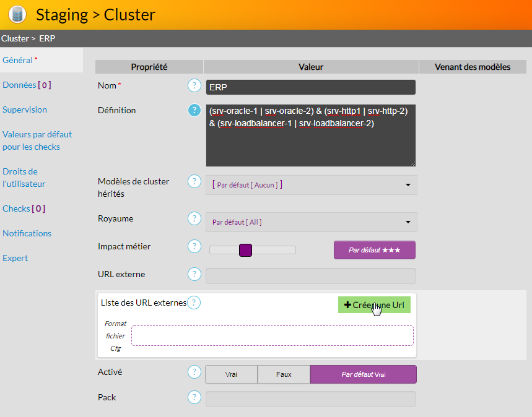Screen dimensions: 532x417
Task: Open help icon next to URL externe
Action: pos(194,274)
